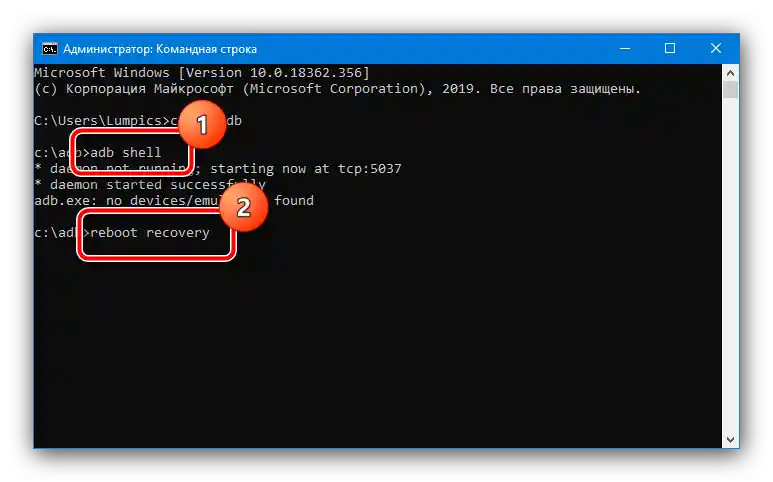This screenshot has width=773, height=482.
Task: Click the title text 'Администратор: Командная строка'
Action: 160,49
